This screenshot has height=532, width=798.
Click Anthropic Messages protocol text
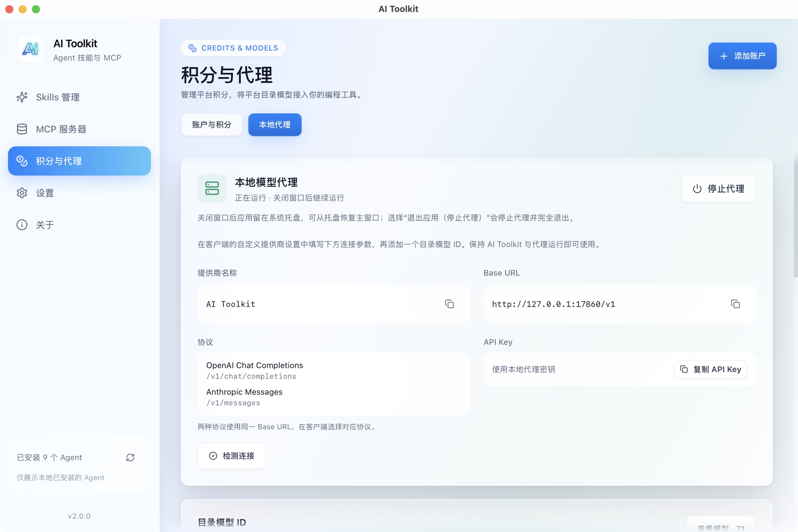[x=244, y=392]
